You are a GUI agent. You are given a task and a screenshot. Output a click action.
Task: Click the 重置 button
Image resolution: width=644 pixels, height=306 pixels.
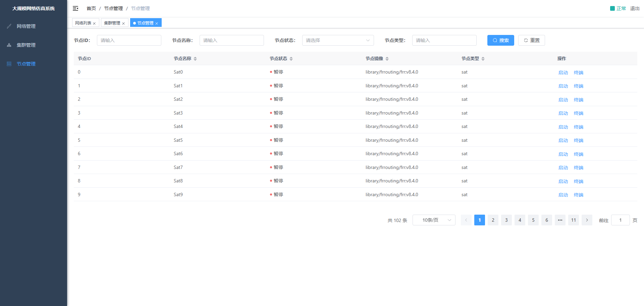531,40
